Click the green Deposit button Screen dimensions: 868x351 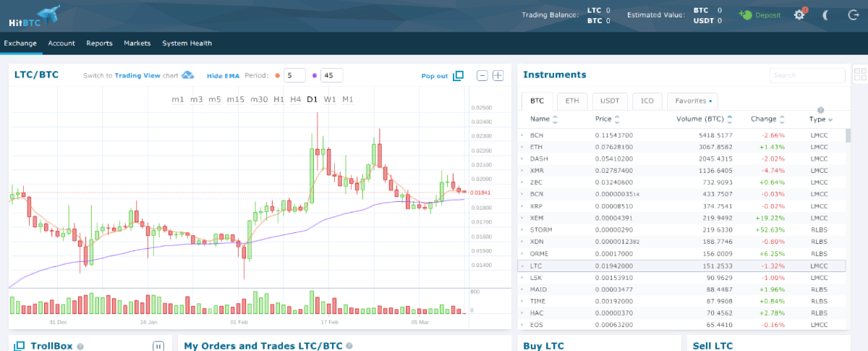[759, 15]
